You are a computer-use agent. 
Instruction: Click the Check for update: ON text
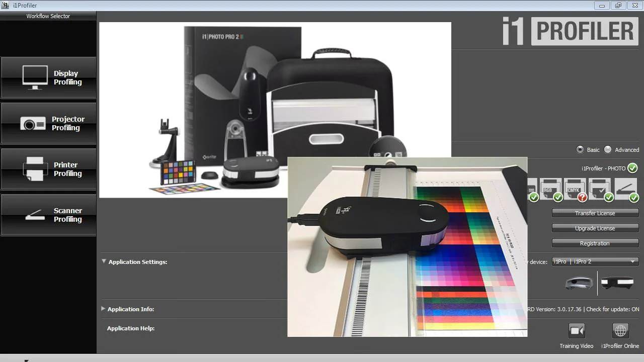[613, 309]
